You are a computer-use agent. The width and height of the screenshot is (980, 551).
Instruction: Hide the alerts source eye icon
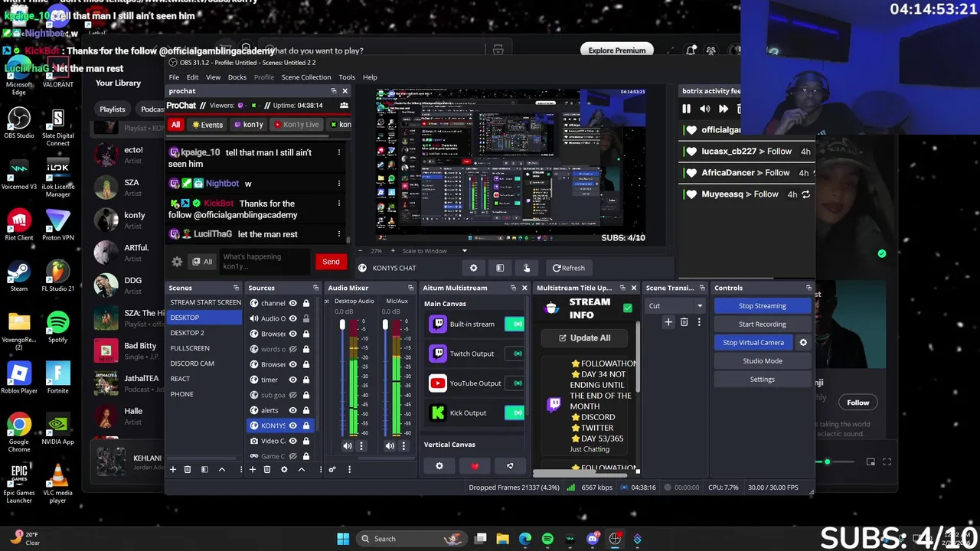292,410
